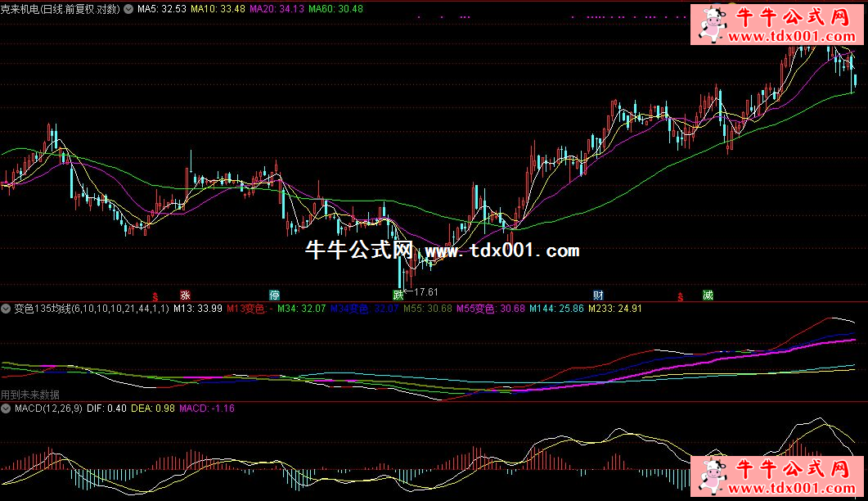Select the MA5: 32.53 moving average label
Screen dimensions: 868x501
pyautogui.click(x=162, y=8)
